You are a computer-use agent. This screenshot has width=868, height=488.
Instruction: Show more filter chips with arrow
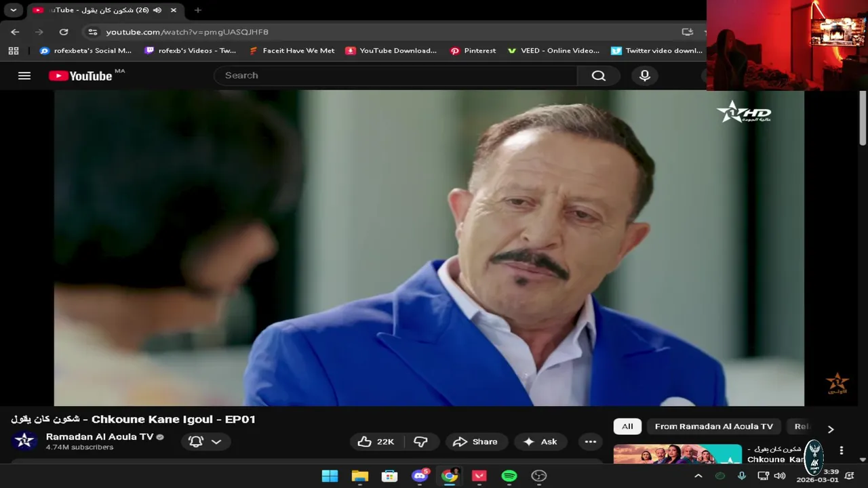click(x=831, y=429)
